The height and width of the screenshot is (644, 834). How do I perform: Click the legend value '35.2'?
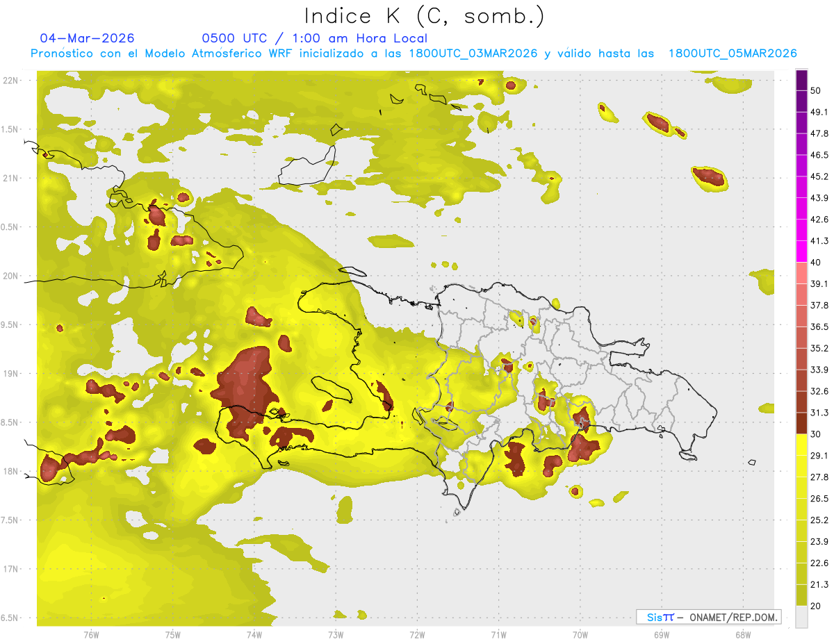[x=819, y=348]
